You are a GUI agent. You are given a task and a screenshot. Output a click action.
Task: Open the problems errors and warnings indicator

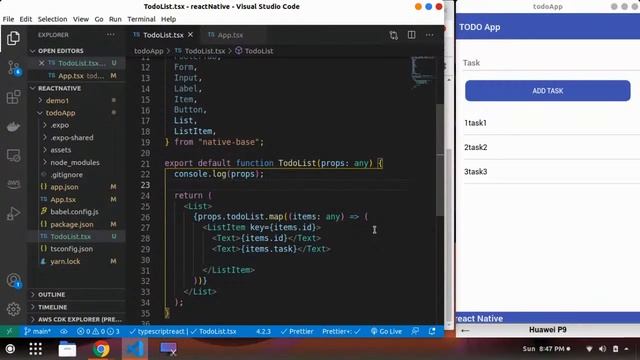(x=98, y=331)
